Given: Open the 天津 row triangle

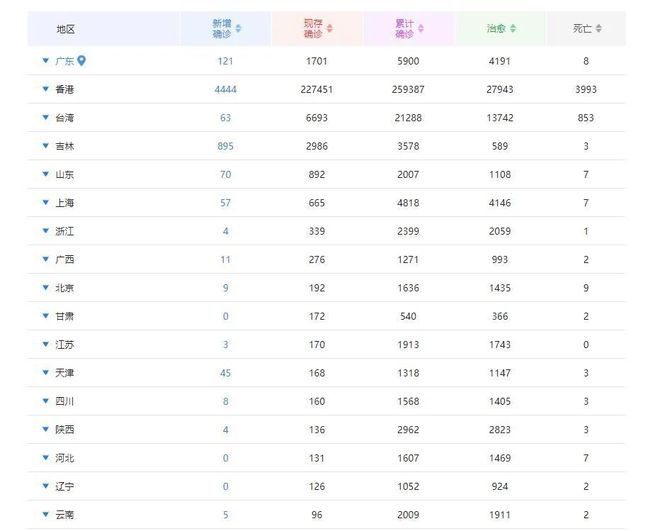Looking at the screenshot, I should click(46, 373).
